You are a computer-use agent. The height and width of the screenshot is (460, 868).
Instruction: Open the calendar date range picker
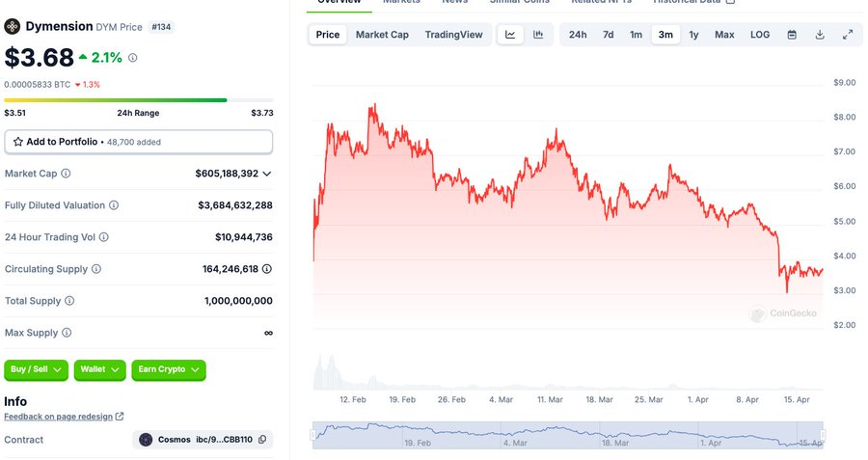click(x=792, y=35)
